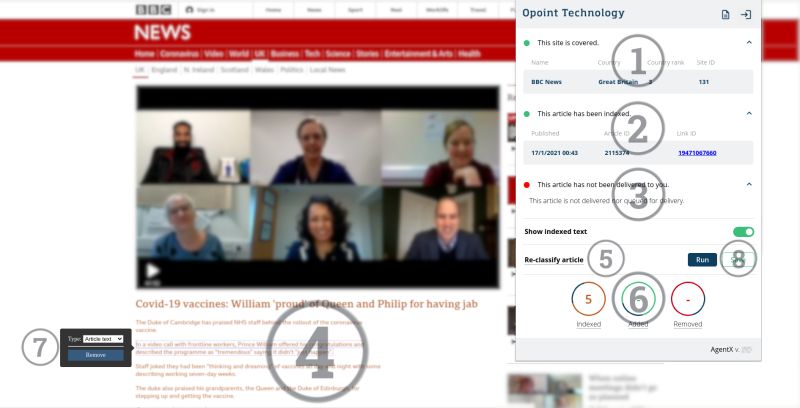Go to UK in the red news menu
The height and width of the screenshot is (408, 800).
(x=260, y=54)
